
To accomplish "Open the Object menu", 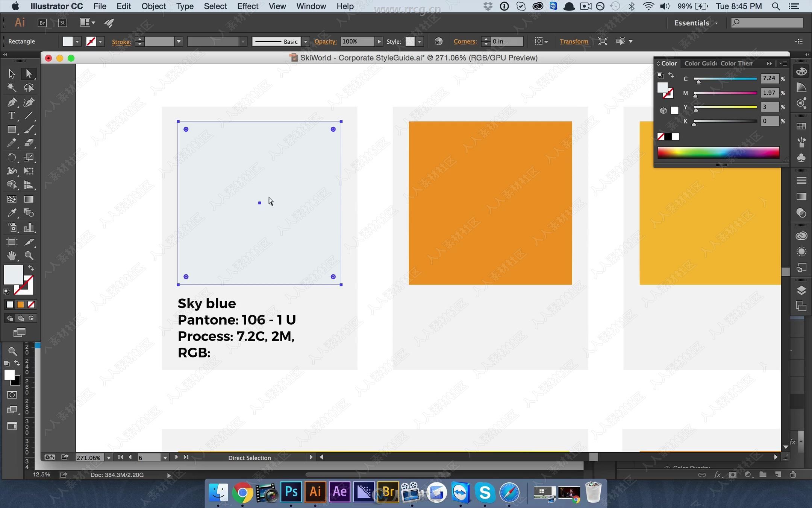I will coord(153,6).
